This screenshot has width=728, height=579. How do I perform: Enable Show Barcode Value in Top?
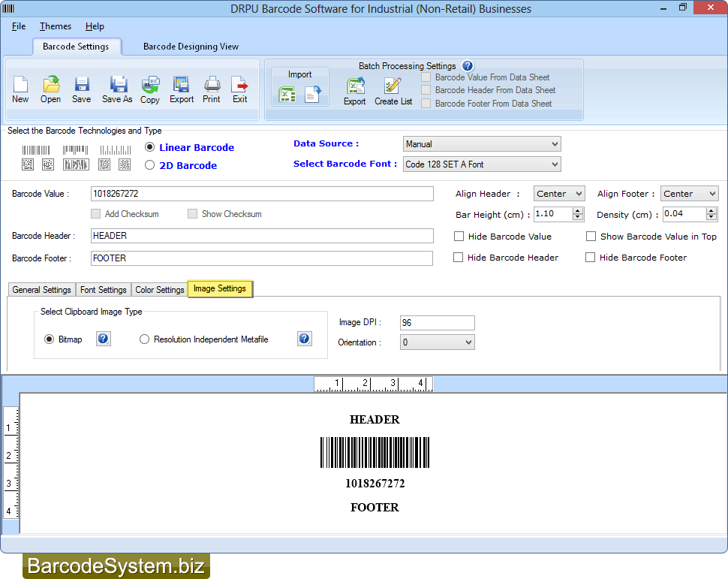[591, 237]
